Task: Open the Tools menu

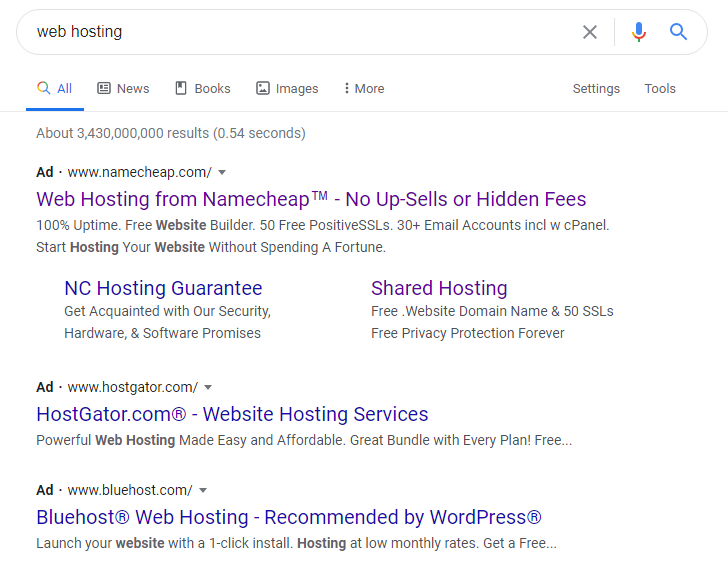Action: 660,88
